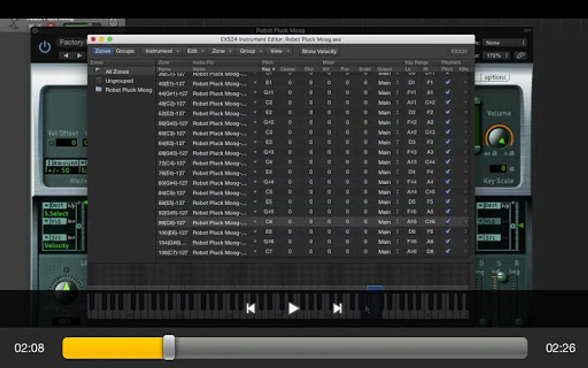
Task: Open Main output dropdown for zone 76(E4)-127
Action: coord(388,172)
